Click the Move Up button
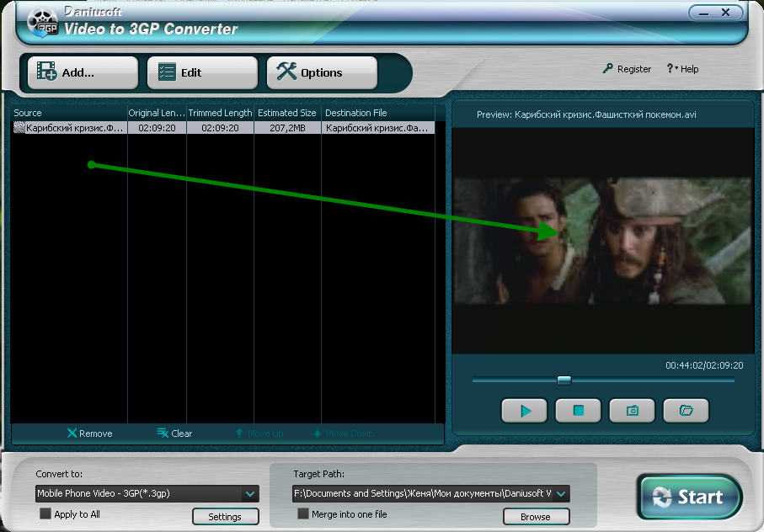Image resolution: width=764 pixels, height=532 pixels. click(259, 434)
